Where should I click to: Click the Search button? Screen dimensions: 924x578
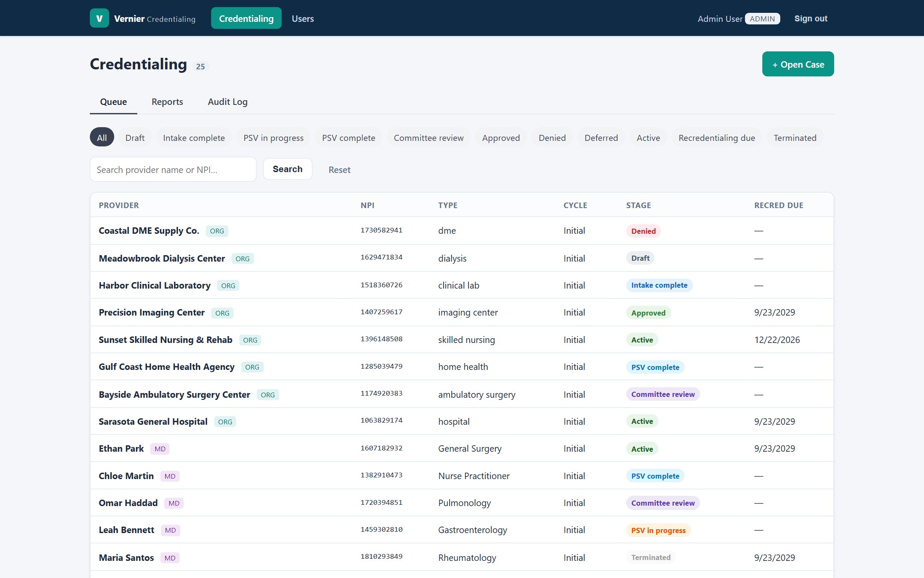pyautogui.click(x=287, y=169)
